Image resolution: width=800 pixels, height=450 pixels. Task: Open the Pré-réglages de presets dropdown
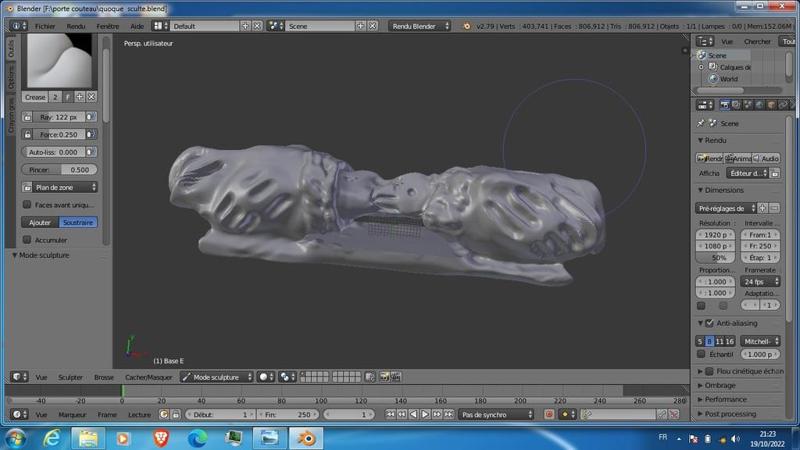(x=726, y=208)
